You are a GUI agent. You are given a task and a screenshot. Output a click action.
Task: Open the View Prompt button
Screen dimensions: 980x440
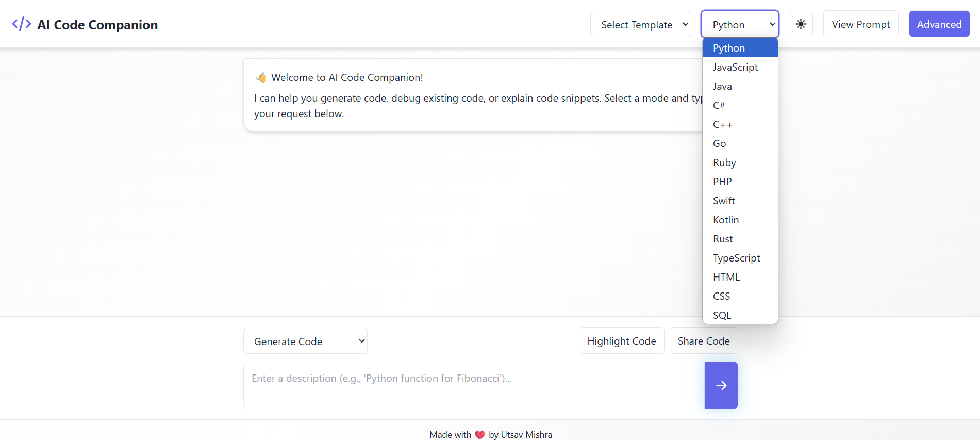pyautogui.click(x=861, y=24)
